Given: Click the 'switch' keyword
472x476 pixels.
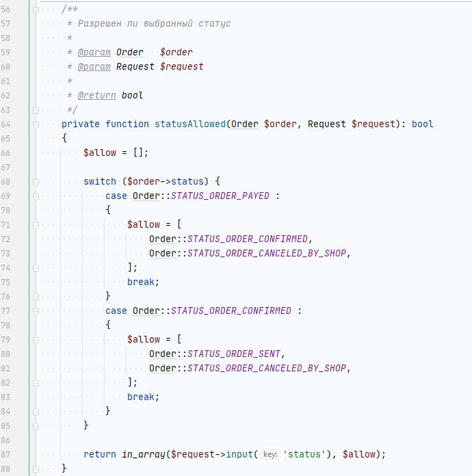Looking at the screenshot, I should [x=100, y=181].
